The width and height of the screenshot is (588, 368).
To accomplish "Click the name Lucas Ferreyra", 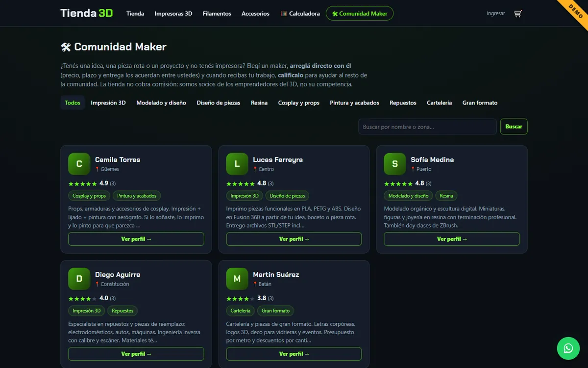I will pos(278,159).
